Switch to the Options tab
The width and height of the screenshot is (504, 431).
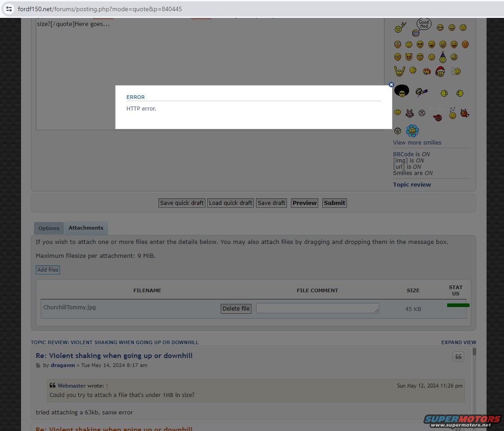49,228
